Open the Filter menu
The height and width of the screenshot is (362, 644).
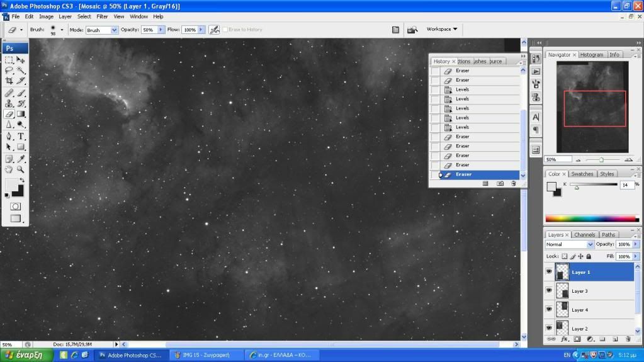[x=102, y=16]
